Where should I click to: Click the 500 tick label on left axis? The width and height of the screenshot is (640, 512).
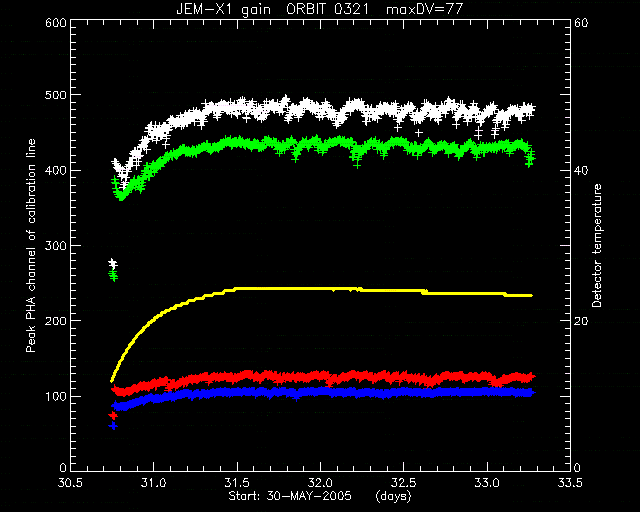(55, 95)
